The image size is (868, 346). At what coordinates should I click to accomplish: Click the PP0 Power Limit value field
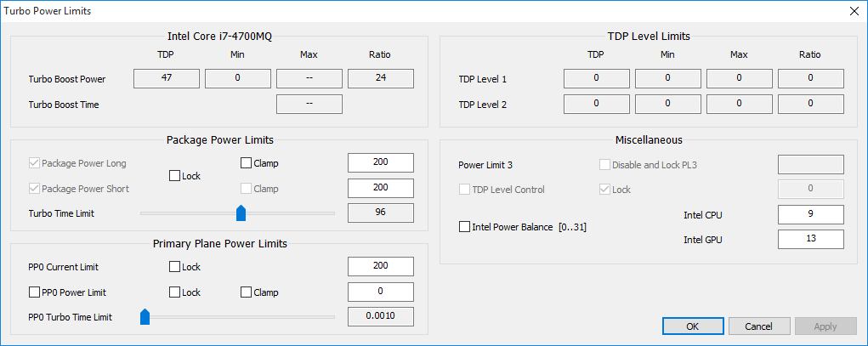click(381, 292)
